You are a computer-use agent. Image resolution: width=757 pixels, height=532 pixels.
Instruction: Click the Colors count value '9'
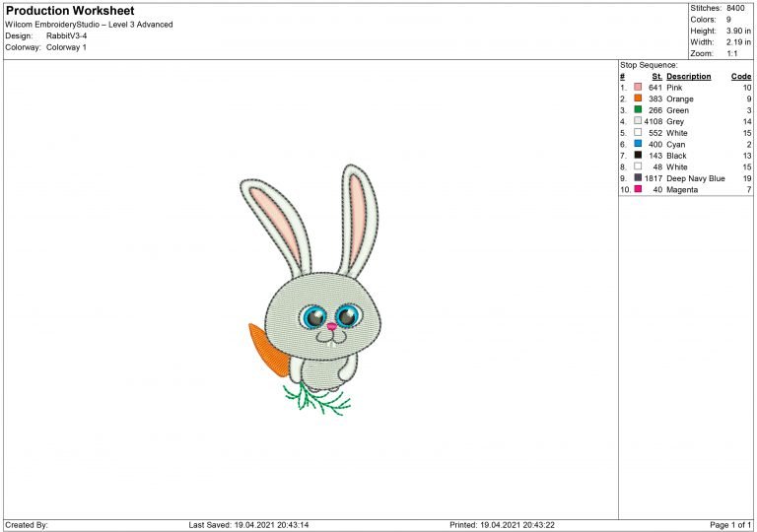click(x=728, y=20)
